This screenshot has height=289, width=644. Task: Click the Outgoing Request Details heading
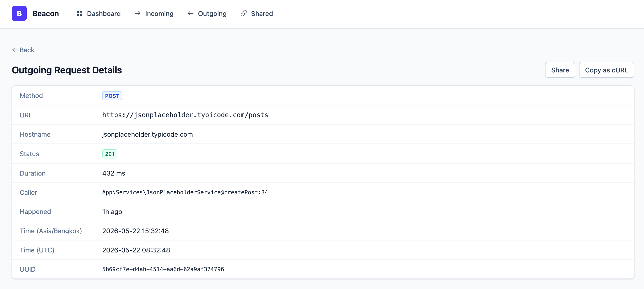67,70
